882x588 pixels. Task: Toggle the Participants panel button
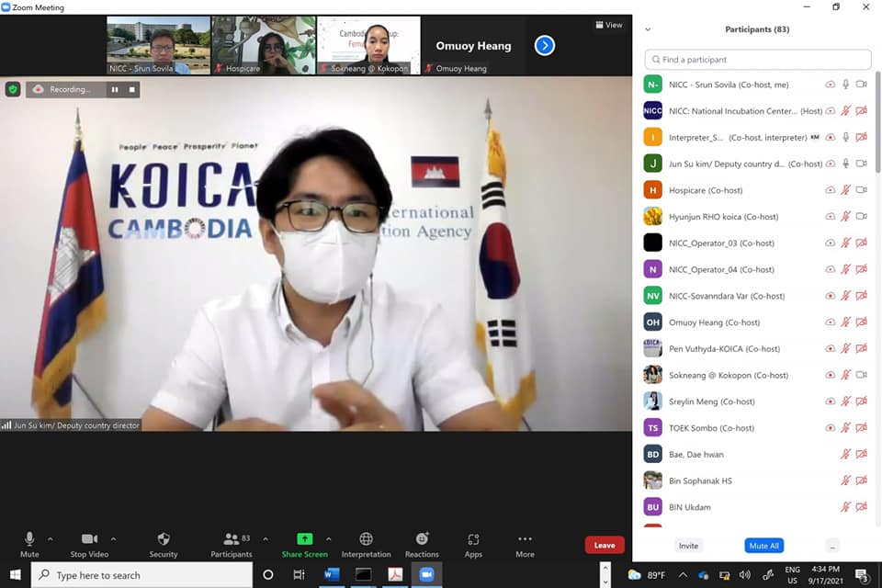pos(232,544)
